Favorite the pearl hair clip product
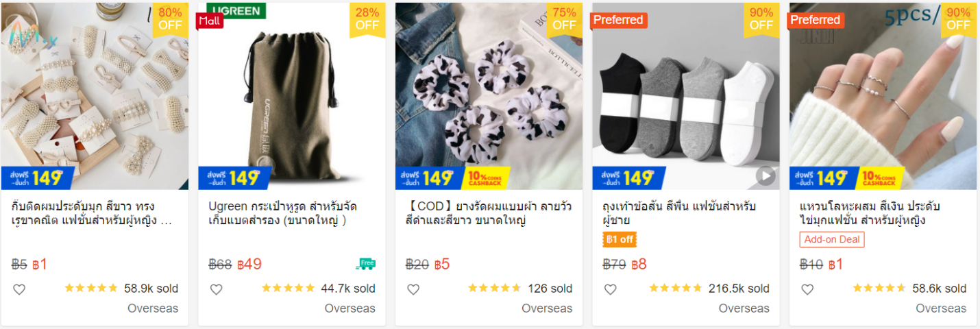The width and height of the screenshot is (980, 329). click(19, 289)
